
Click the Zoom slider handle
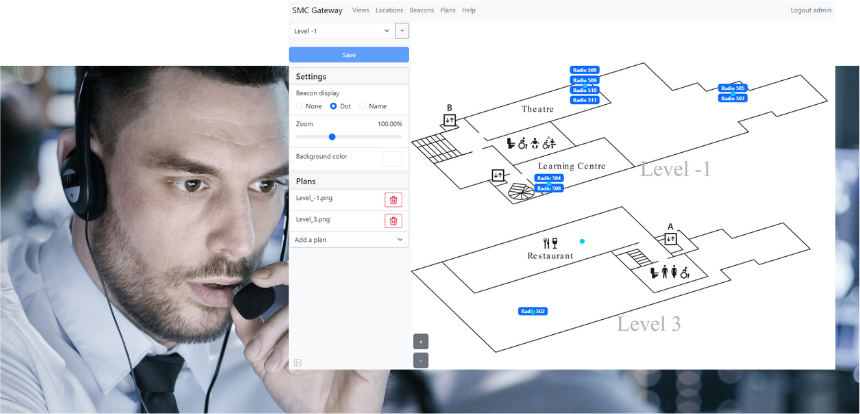332,137
